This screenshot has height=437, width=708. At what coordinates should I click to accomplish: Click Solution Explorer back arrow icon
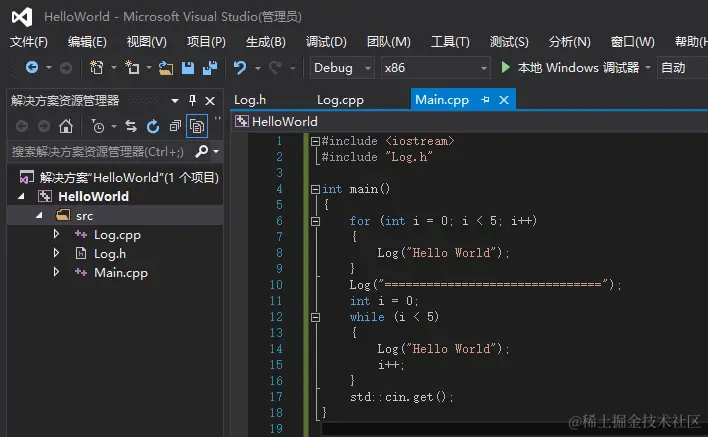pyautogui.click(x=22, y=126)
